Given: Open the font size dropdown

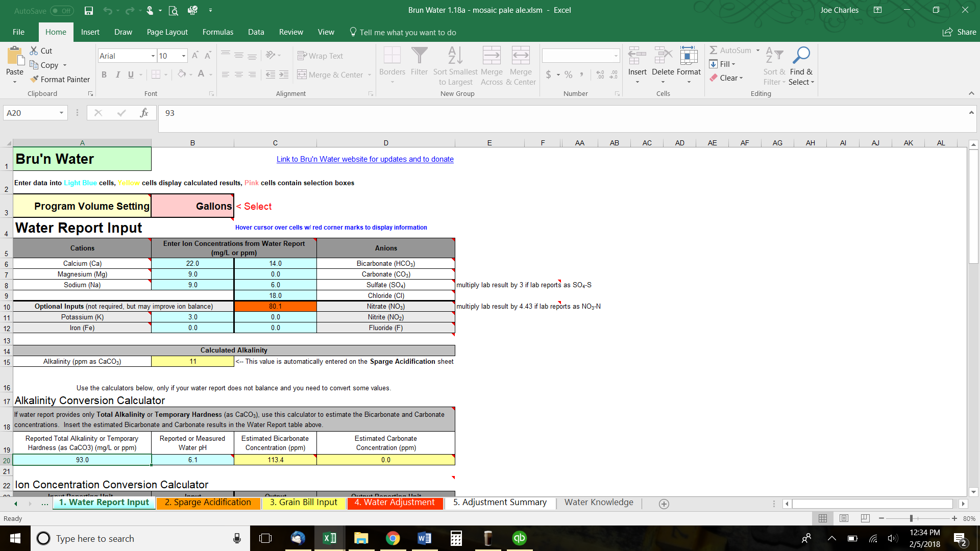Looking at the screenshot, I should point(183,56).
